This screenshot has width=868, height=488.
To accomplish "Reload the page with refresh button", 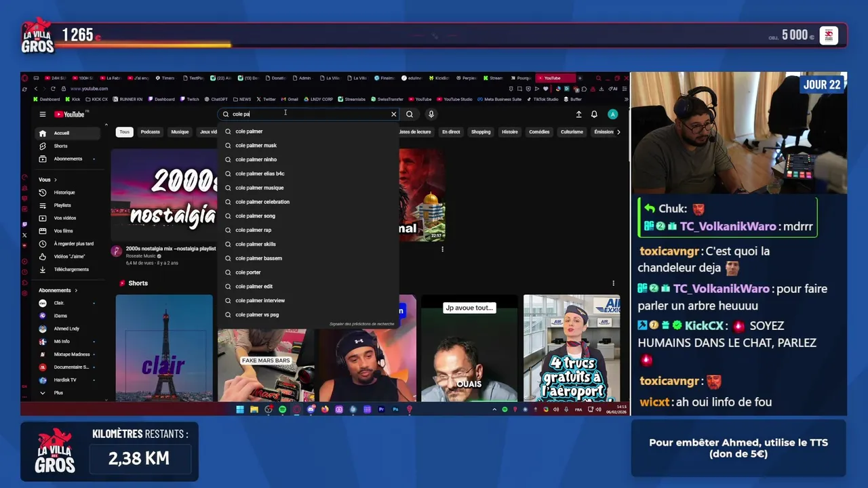I will 54,89.
